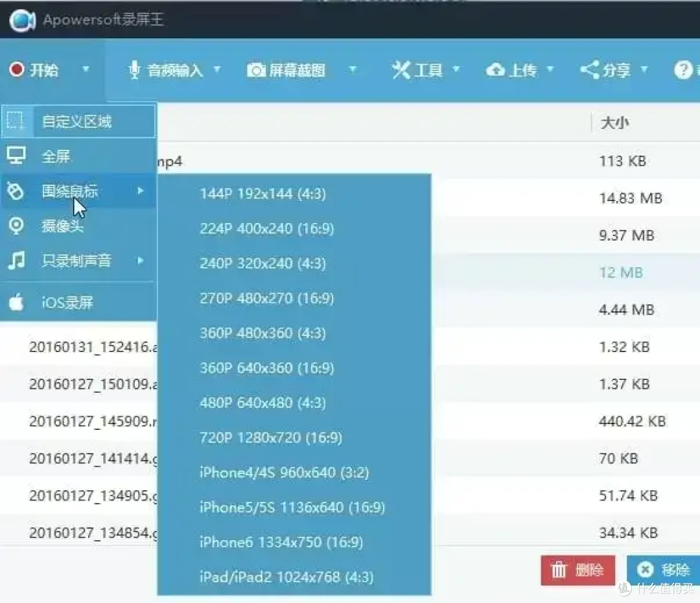Select 720P 1280x720 (16:9) resolution
This screenshot has height=603, width=700.
pos(294,438)
